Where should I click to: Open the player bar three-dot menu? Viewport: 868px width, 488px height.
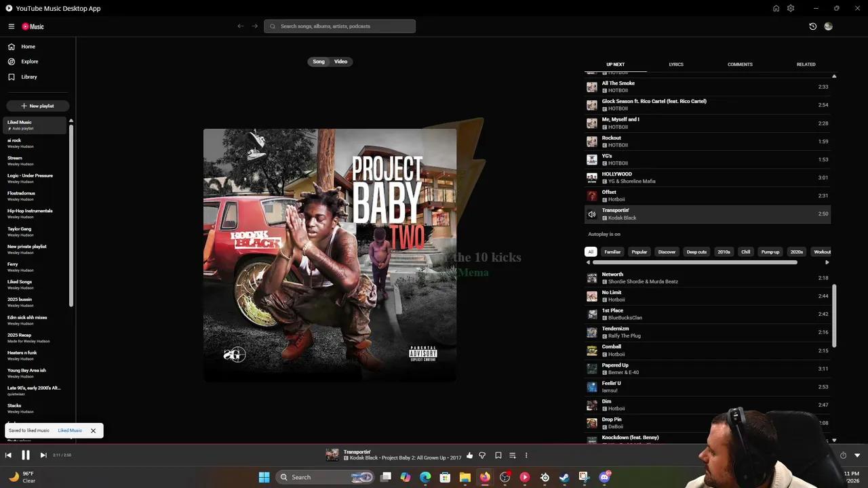(526, 455)
